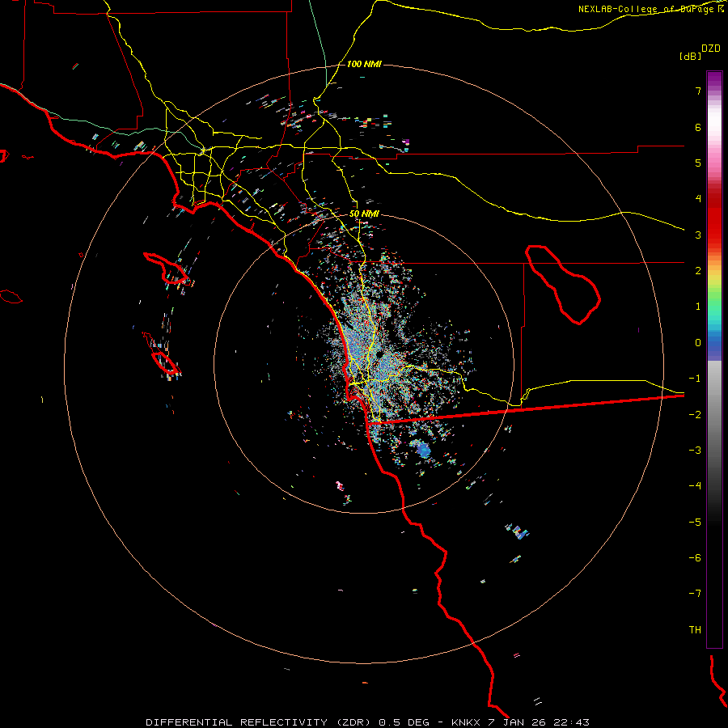The height and width of the screenshot is (728, 728).
Task: Select the -3 value on the color scale
Action: coord(695,451)
